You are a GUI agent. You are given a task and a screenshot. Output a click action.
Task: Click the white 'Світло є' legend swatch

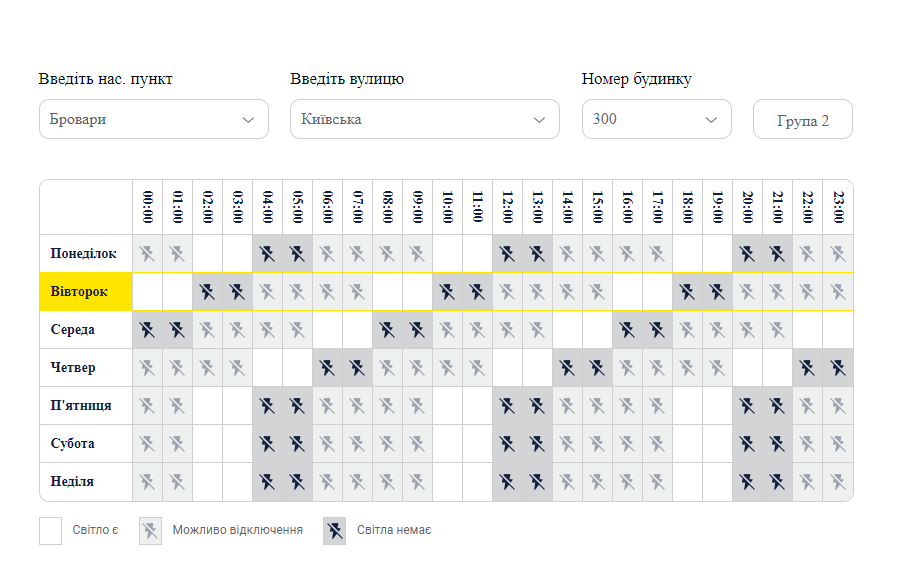[x=51, y=531]
